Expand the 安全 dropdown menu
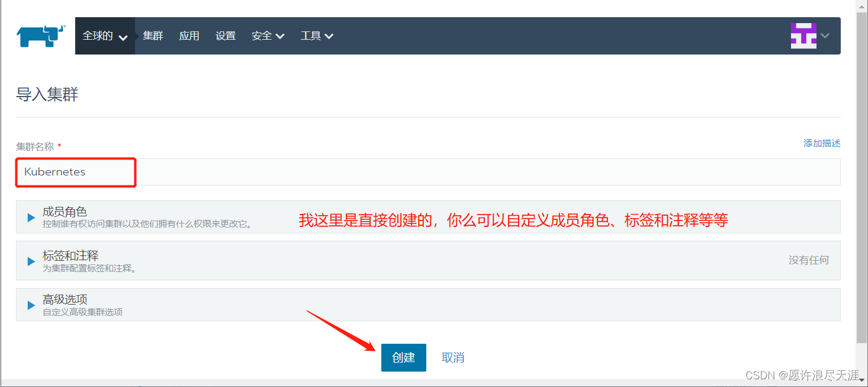 pyautogui.click(x=268, y=36)
